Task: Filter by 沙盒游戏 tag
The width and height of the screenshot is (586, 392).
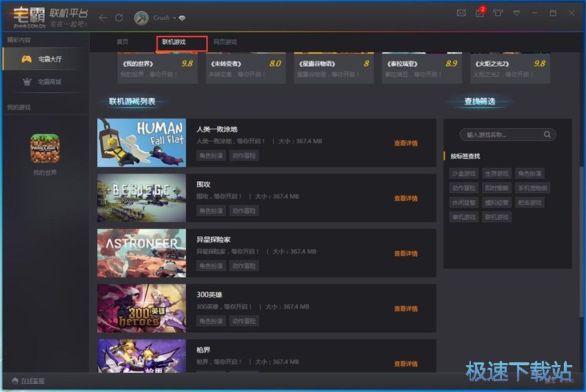Action: [x=464, y=174]
